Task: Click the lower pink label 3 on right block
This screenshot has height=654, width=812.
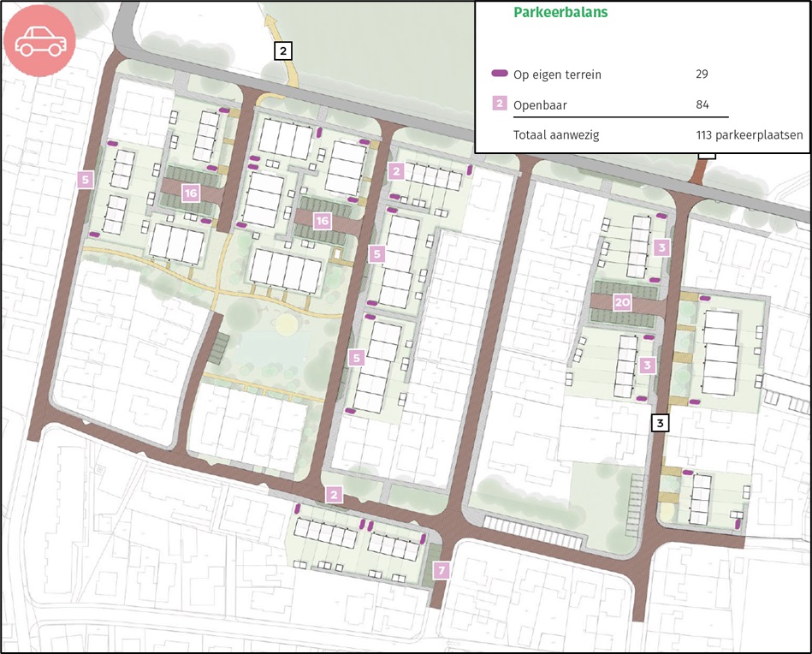Action: [647, 366]
